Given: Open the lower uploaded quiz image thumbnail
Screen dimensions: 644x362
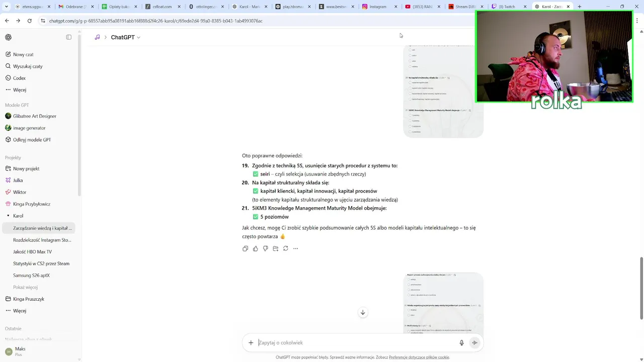Looking at the screenshot, I should tap(443, 303).
